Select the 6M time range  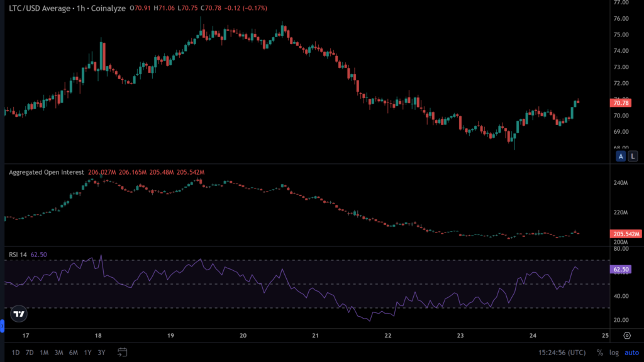(74, 353)
